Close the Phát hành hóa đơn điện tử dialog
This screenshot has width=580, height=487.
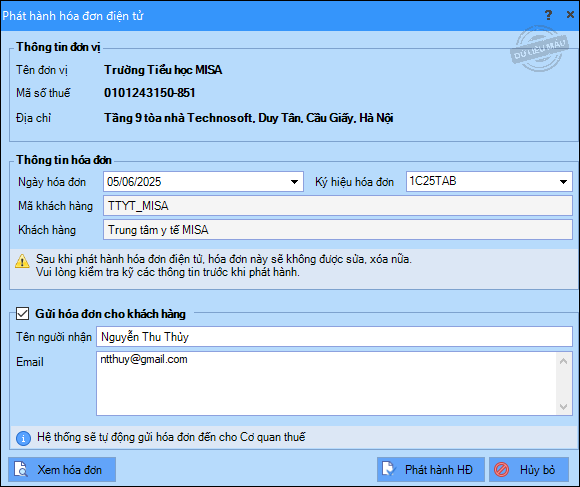(570, 15)
